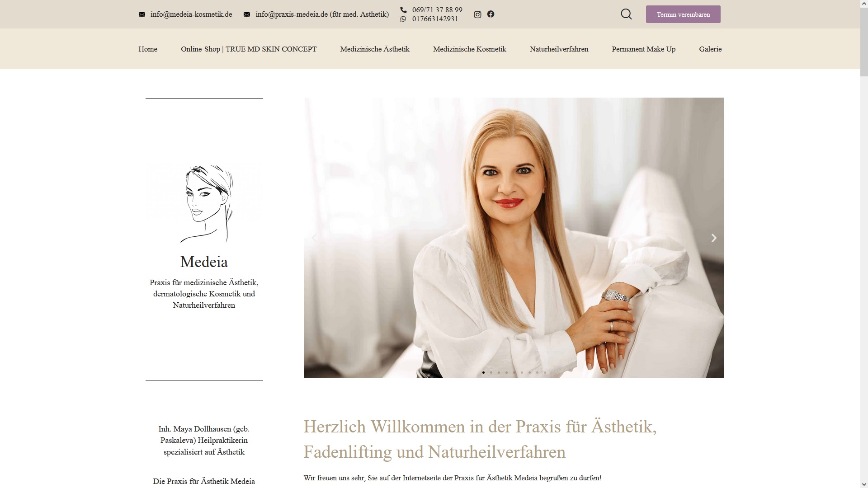Screen dimensions: 868x488
Task: Click the WhatsApp icon beside 017663142931
Action: click(x=403, y=19)
